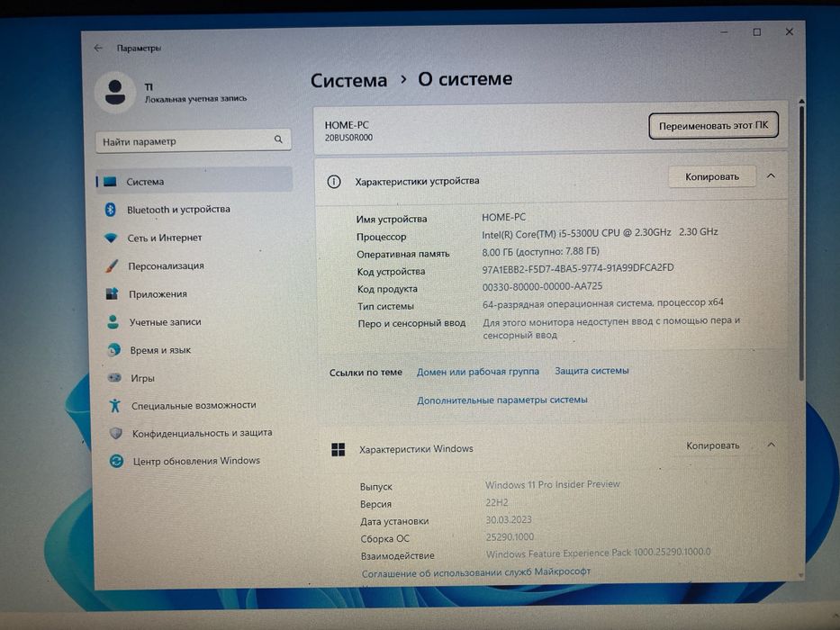Image resolution: width=840 pixels, height=630 pixels.
Task: Click the Система monitor icon
Action: 111,181
